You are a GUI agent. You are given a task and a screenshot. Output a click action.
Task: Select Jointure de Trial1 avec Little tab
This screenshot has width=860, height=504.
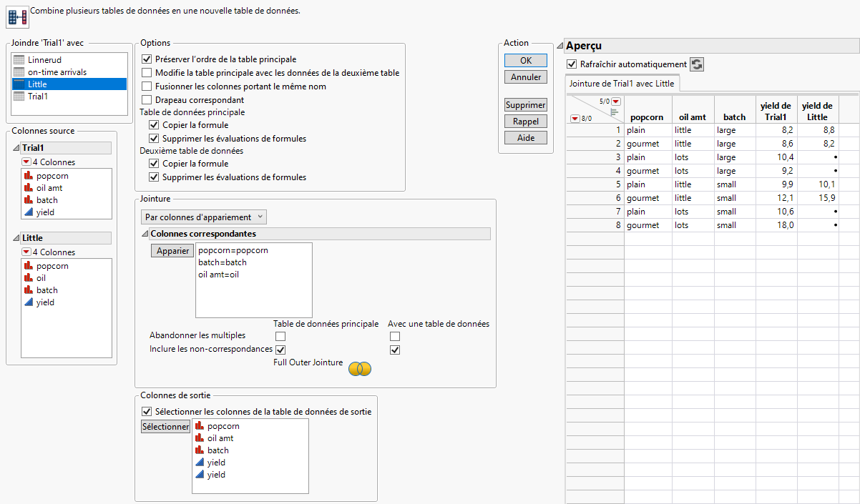621,84
